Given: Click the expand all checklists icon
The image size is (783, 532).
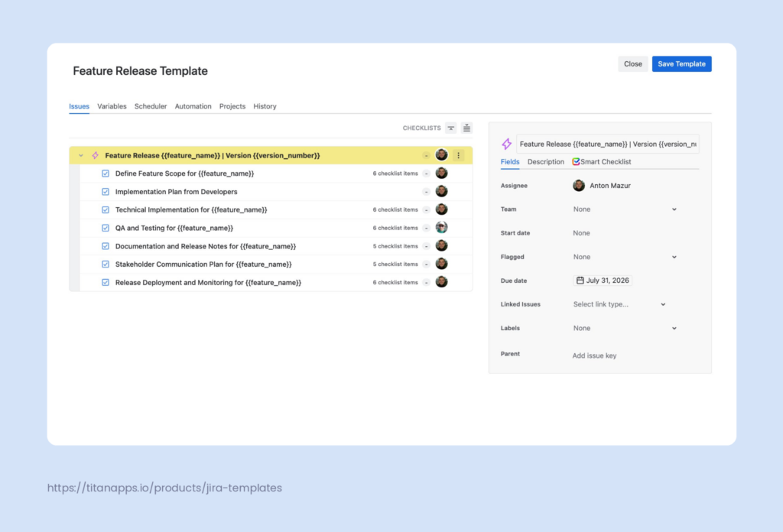Looking at the screenshot, I should point(466,128).
